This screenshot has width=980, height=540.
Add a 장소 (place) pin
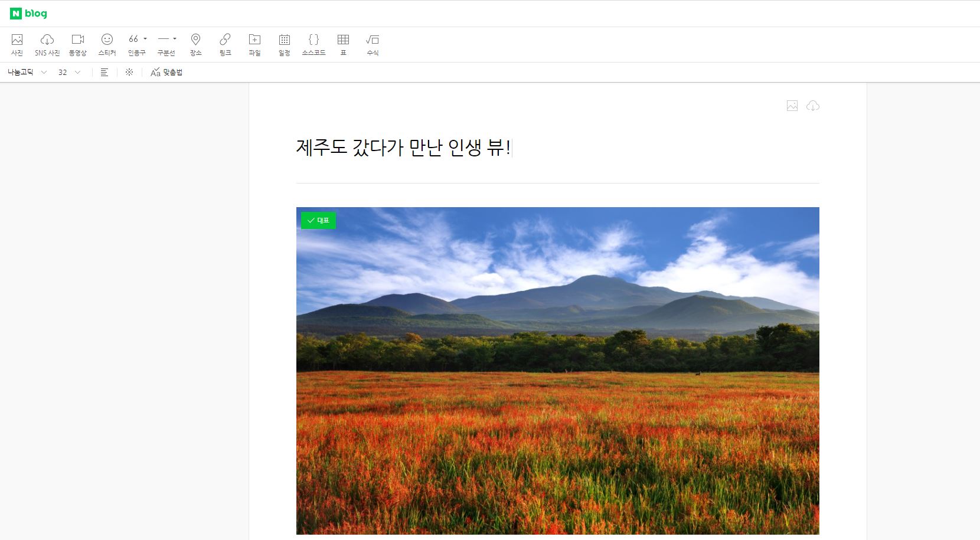[x=195, y=44]
